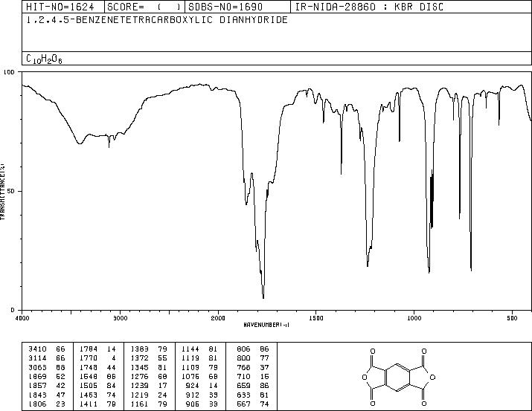Click the chemical structure diagram
The image size is (532, 411).
[x=398, y=376]
